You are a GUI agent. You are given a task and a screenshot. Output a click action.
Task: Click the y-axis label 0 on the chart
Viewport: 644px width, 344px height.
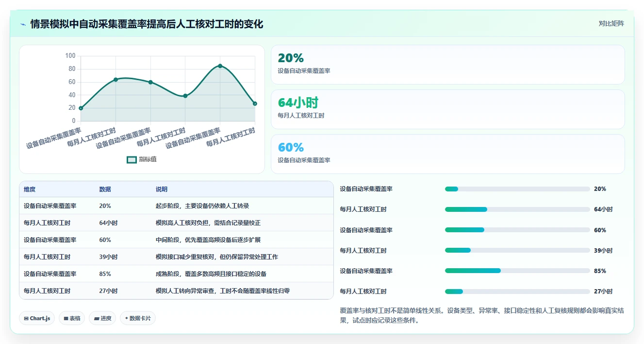click(74, 121)
